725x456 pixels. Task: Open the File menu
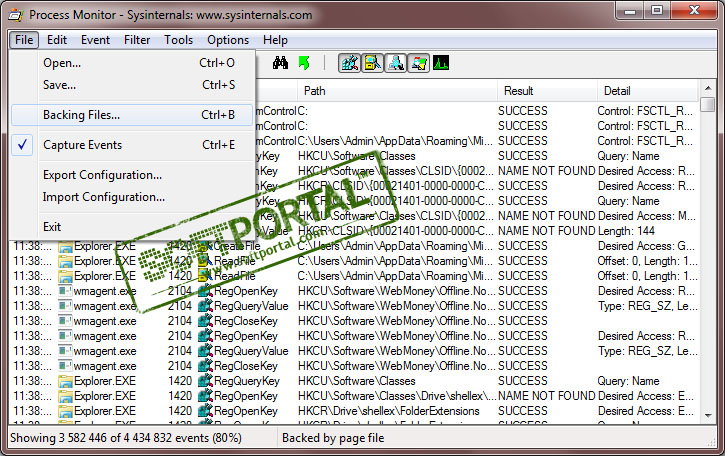coord(24,40)
